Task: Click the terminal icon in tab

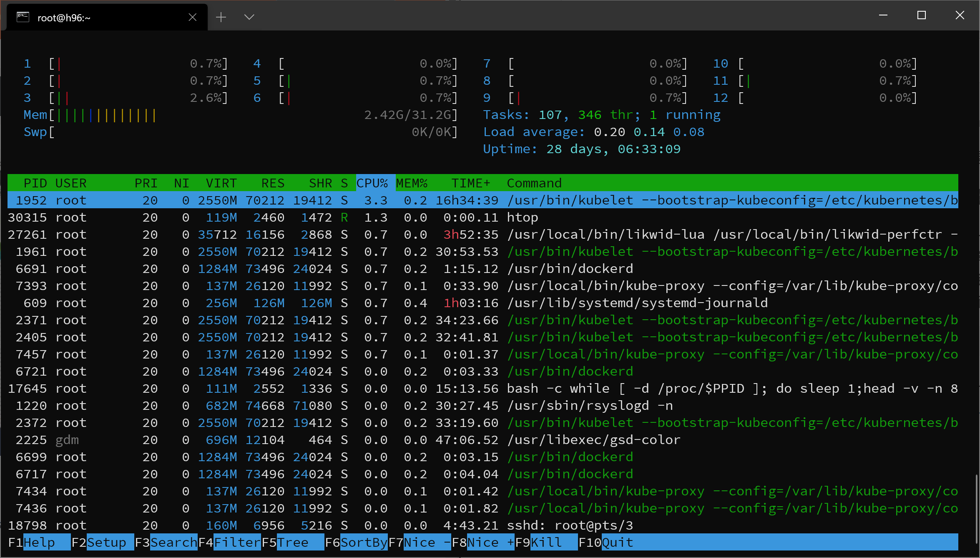Action: coord(23,17)
